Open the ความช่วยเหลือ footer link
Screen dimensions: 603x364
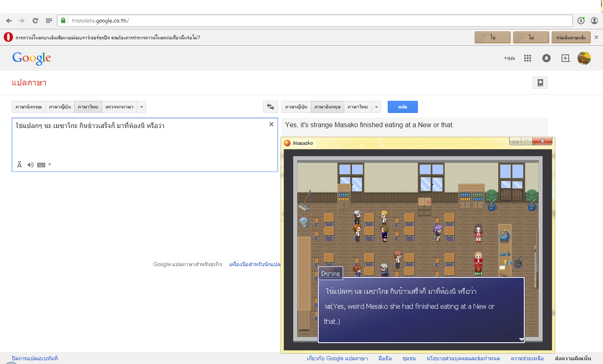click(527, 358)
